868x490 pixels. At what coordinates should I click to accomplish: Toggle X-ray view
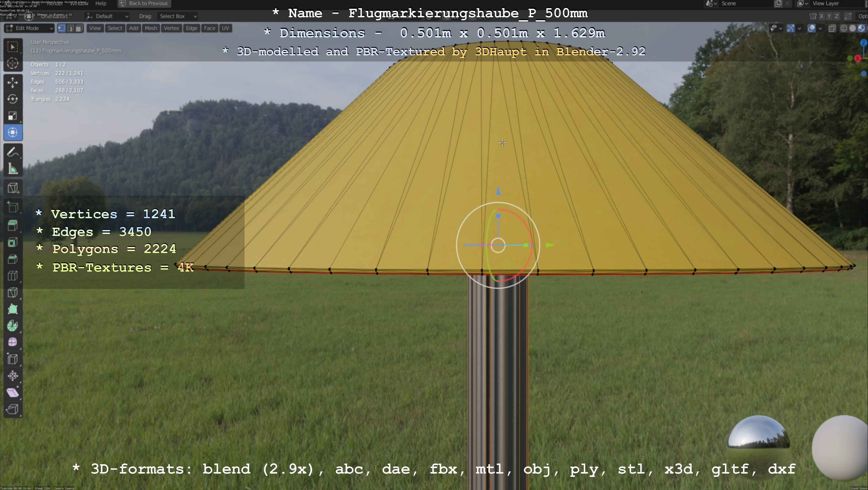click(x=832, y=28)
